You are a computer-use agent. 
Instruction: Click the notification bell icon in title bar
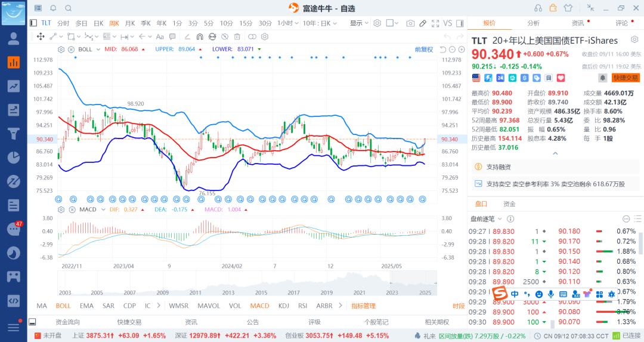pyautogui.click(x=54, y=8)
